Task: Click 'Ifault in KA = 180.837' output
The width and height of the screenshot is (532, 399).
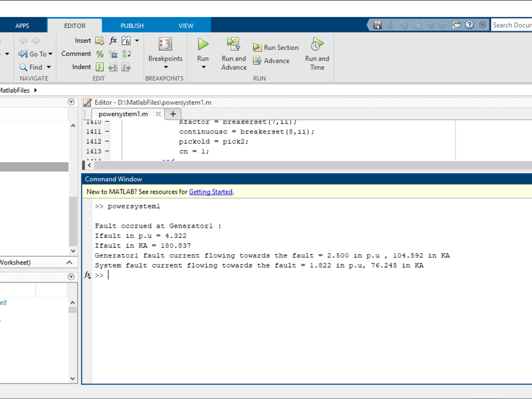Action: [143, 246]
